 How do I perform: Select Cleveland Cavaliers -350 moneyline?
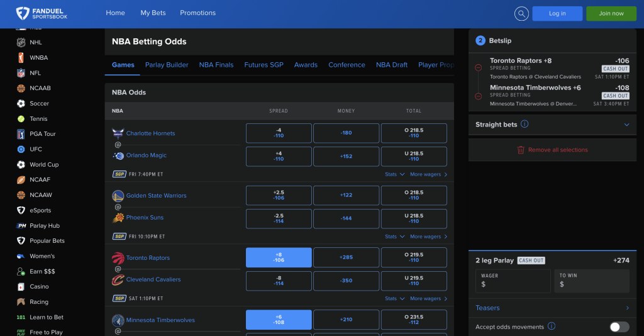tap(346, 281)
